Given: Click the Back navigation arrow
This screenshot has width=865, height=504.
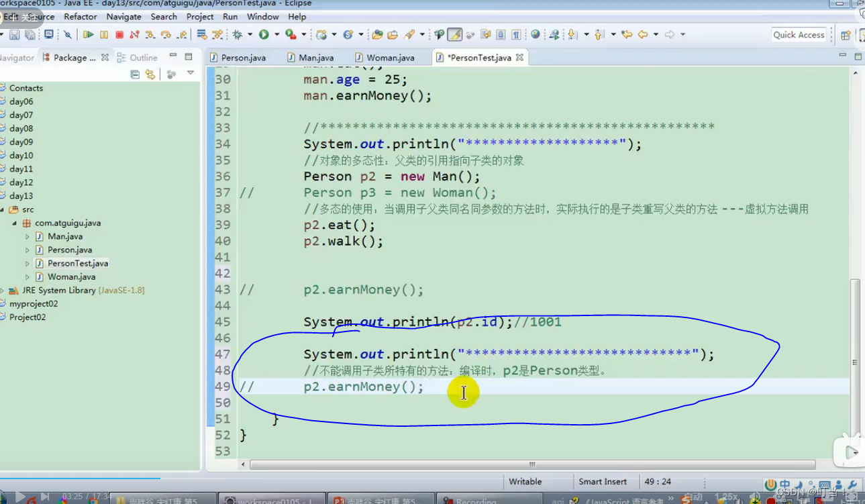Looking at the screenshot, I should click(x=643, y=35).
